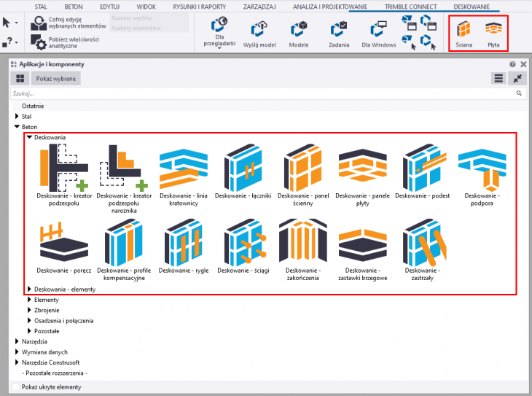Open Deskowanie - poręcz component

(x=63, y=243)
